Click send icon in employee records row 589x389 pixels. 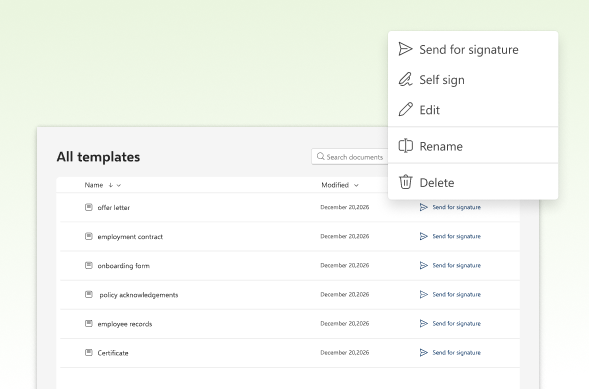pyautogui.click(x=424, y=323)
